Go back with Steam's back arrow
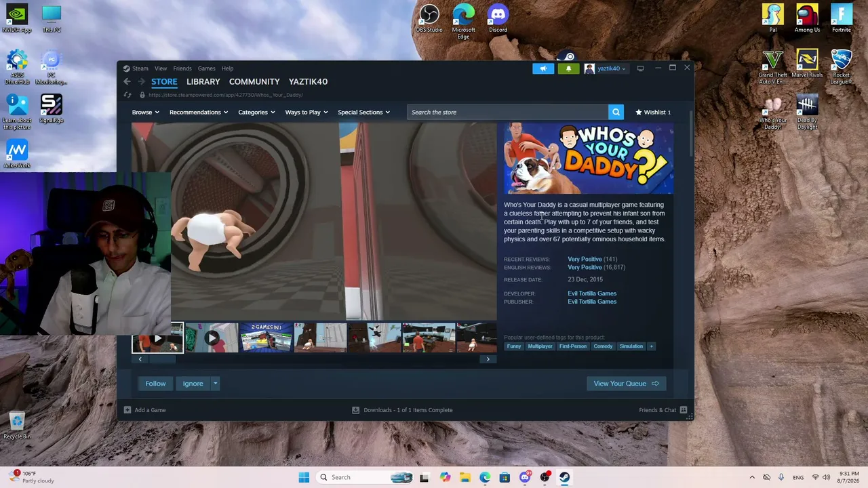Image resolution: width=868 pixels, height=488 pixels. [127, 81]
